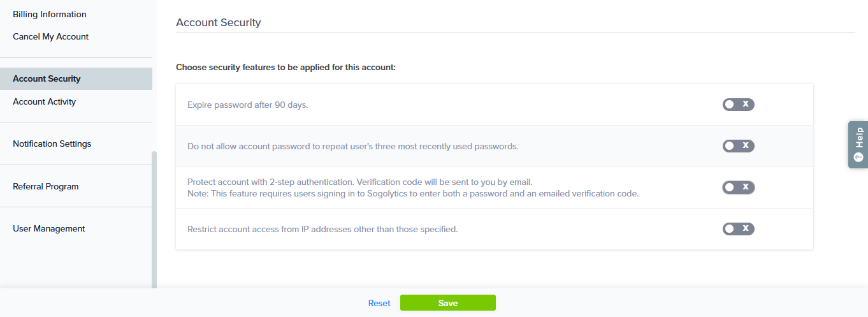
Task: Click the 'Expire password after 90 days' text
Action: point(248,105)
